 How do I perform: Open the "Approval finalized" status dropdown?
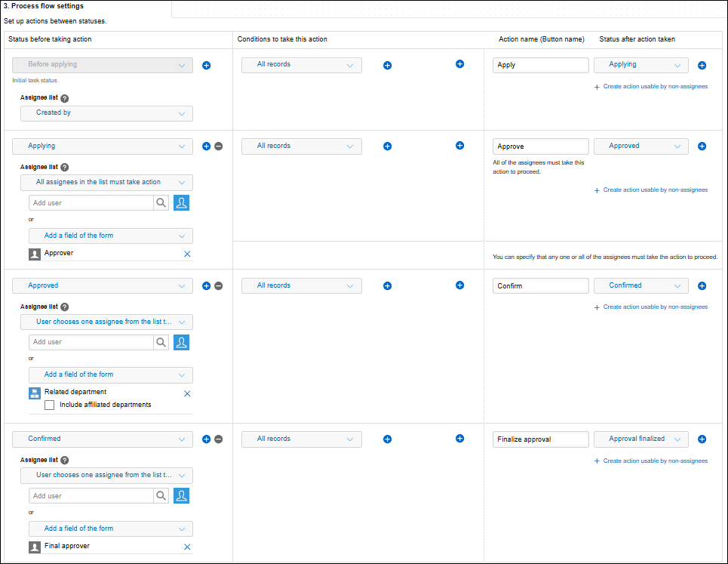point(640,439)
